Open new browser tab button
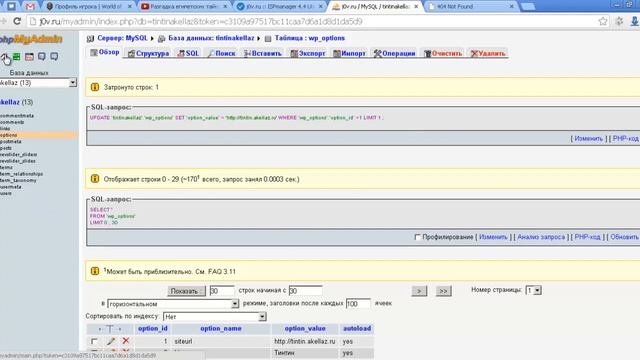The height and width of the screenshot is (360, 640). [527, 7]
